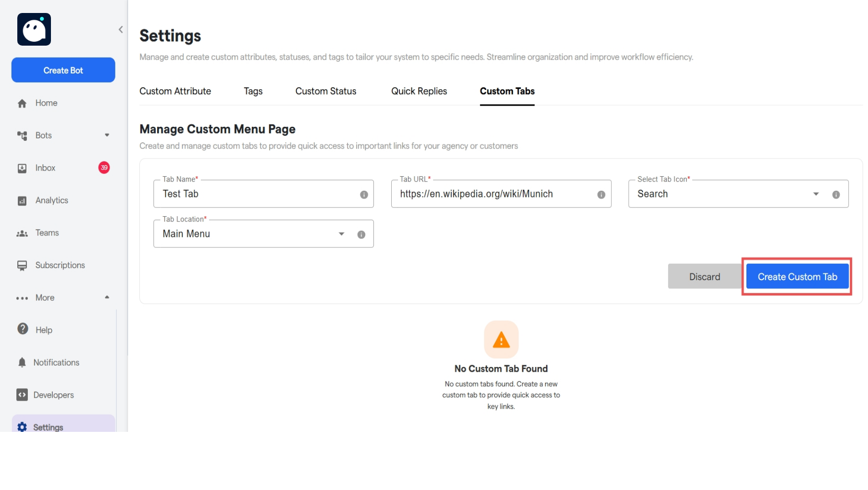Image resolution: width=868 pixels, height=490 pixels.
Task: Click the Developers code icon
Action: (x=22, y=395)
